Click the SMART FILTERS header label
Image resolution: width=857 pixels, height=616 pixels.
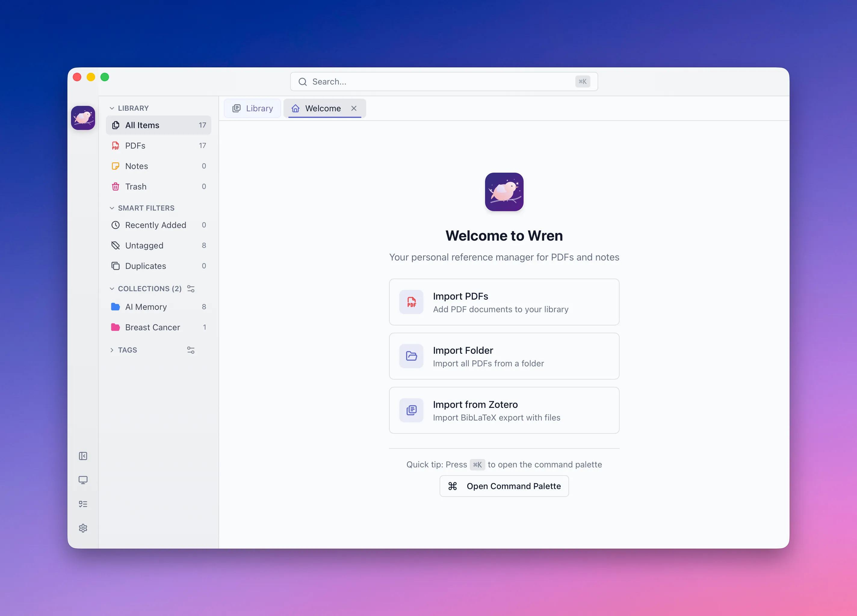[146, 208]
